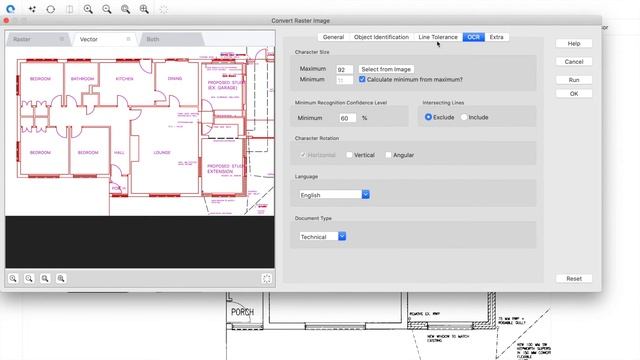Click the small icon on Raster tab

point(62,39)
